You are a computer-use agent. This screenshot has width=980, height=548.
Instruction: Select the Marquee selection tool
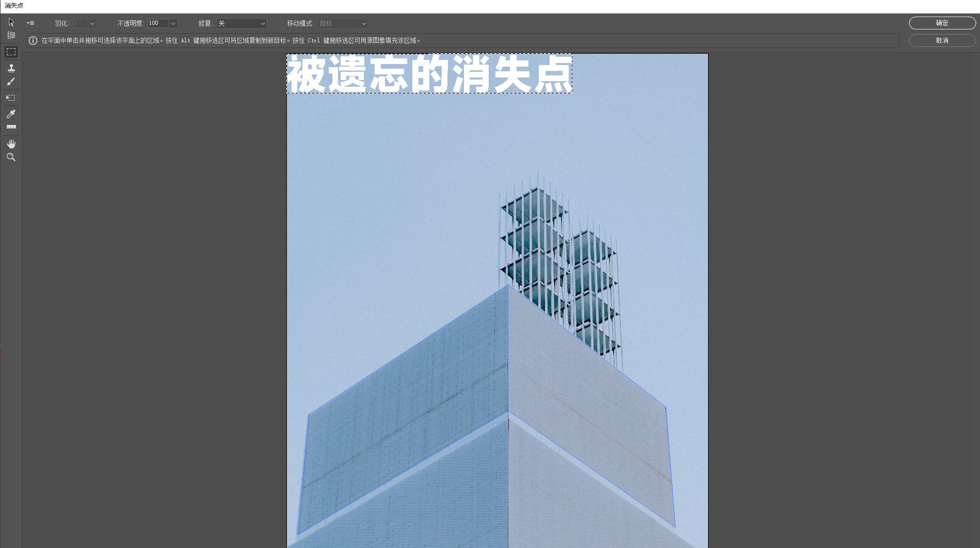pos(11,52)
